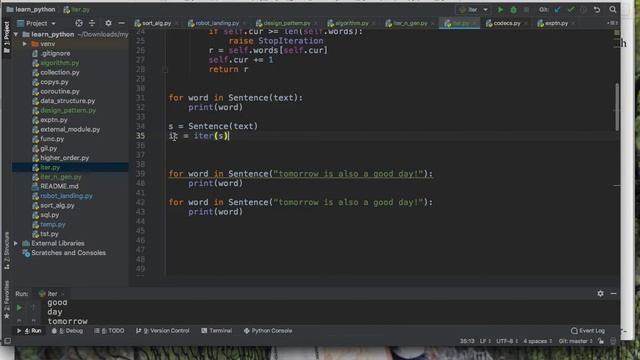Viewport: 640px width, 360px height.
Task: Click the lock icon in the status bar
Action: [601, 341]
